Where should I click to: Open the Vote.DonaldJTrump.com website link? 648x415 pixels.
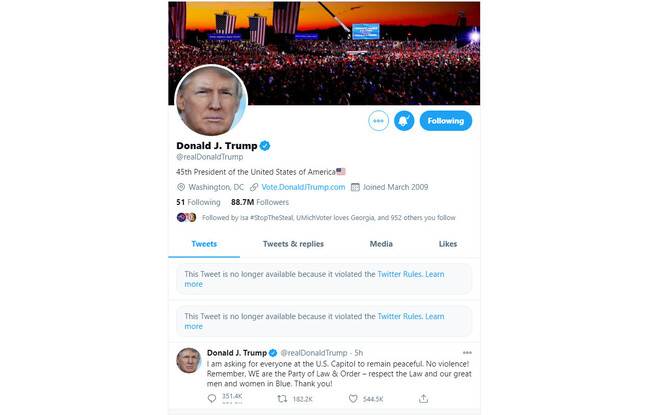coord(303,187)
